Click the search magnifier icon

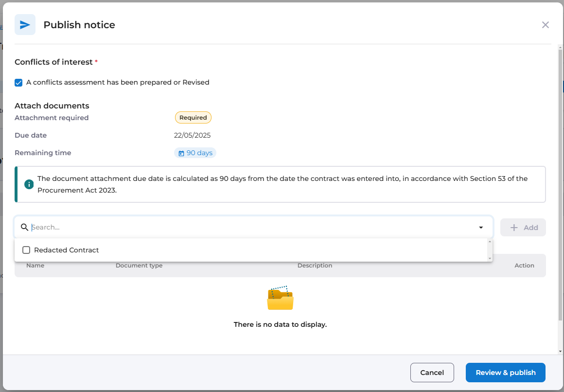tap(24, 227)
